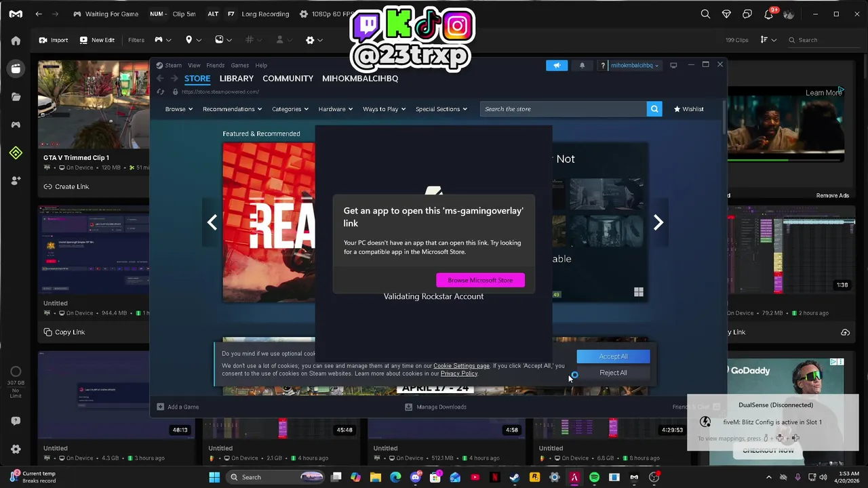This screenshot has height=488, width=868.
Task: Open the friends icon in Medal sidebar
Action: [16, 180]
